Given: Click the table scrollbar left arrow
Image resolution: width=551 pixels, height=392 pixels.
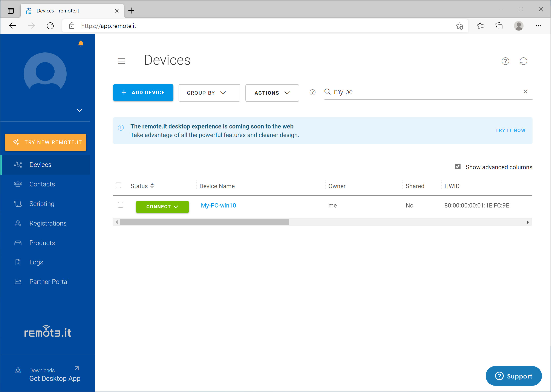Looking at the screenshot, I should tap(117, 222).
